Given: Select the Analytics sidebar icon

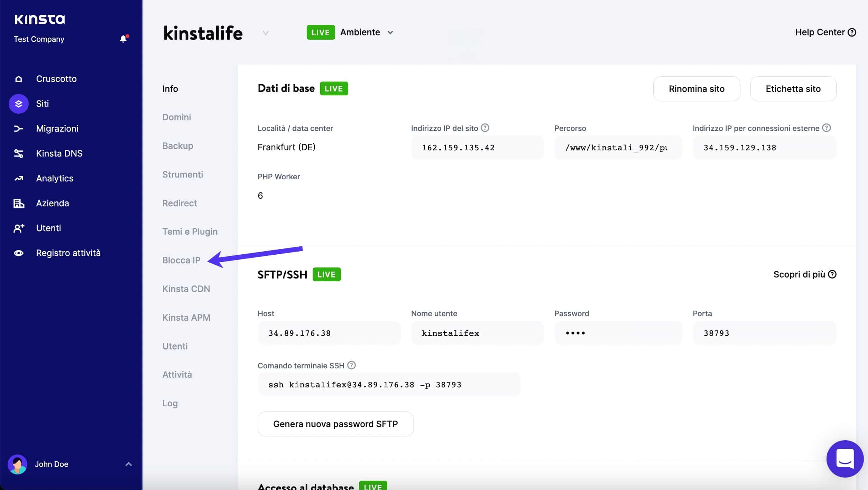Looking at the screenshot, I should click(x=18, y=178).
